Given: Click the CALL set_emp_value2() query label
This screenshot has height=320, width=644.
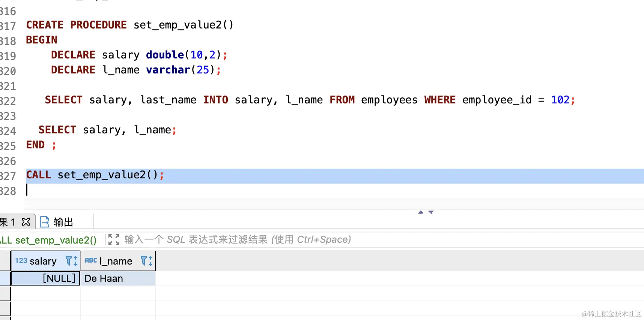Looking at the screenshot, I should click(48, 240).
